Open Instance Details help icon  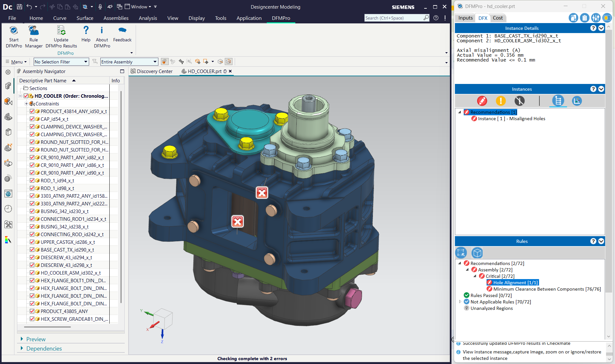593,28
